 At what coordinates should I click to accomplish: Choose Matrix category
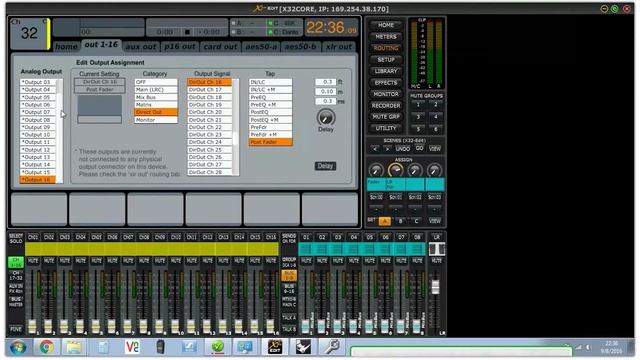pyautogui.click(x=156, y=104)
